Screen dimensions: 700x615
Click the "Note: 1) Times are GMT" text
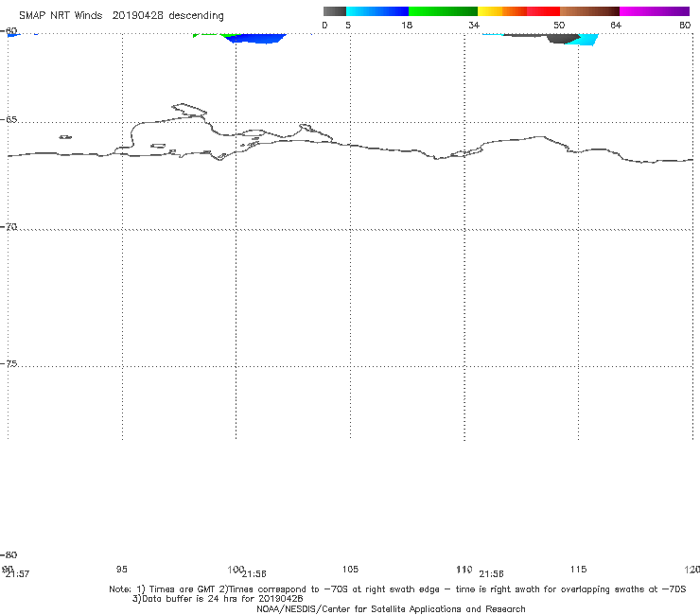point(163,589)
